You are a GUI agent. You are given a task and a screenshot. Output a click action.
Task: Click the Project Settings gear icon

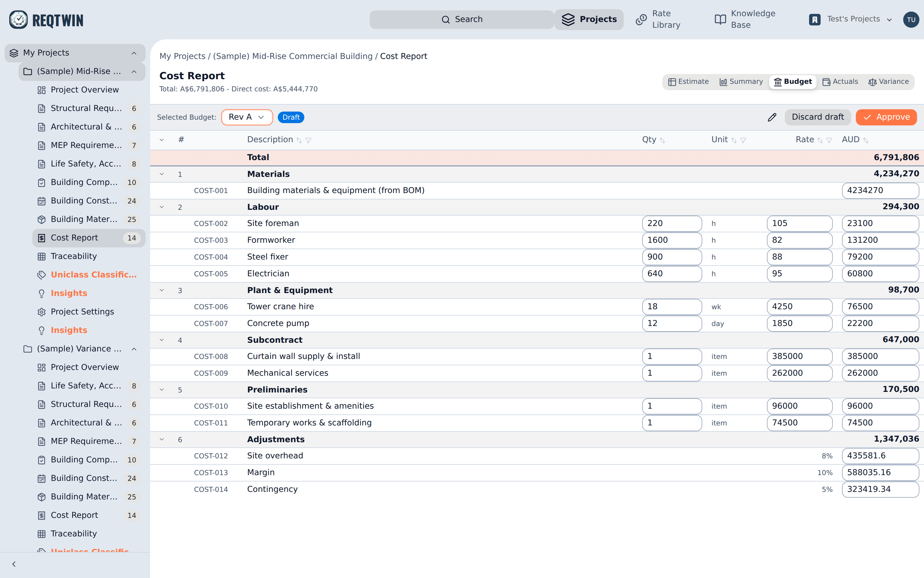point(42,312)
